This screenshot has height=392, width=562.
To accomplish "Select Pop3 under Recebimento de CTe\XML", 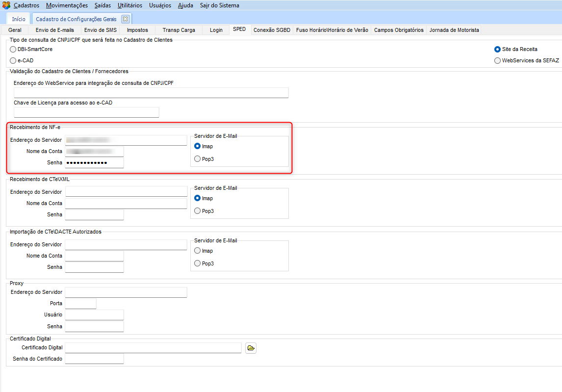I will click(198, 211).
